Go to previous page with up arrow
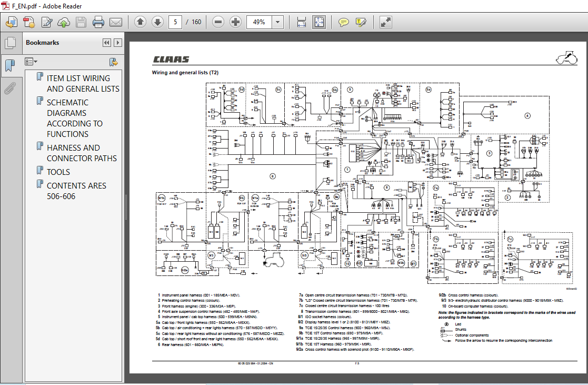The image size is (588, 385). (x=140, y=22)
